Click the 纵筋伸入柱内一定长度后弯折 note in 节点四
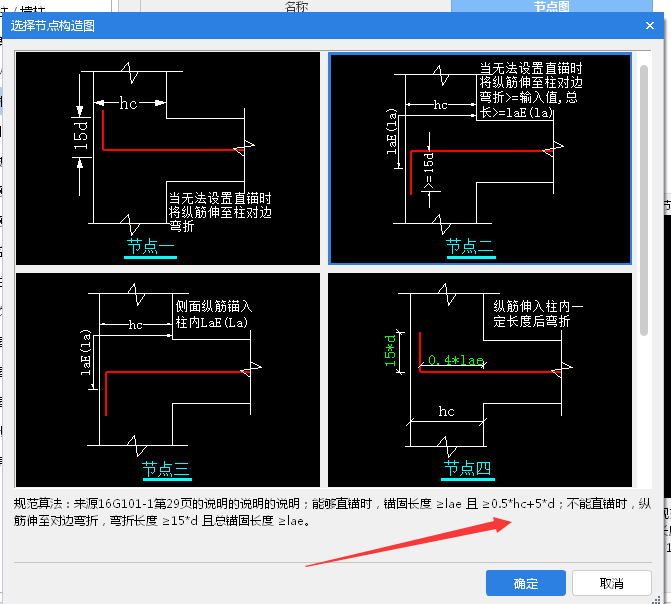Screen dimensions: 671x604 (538, 314)
